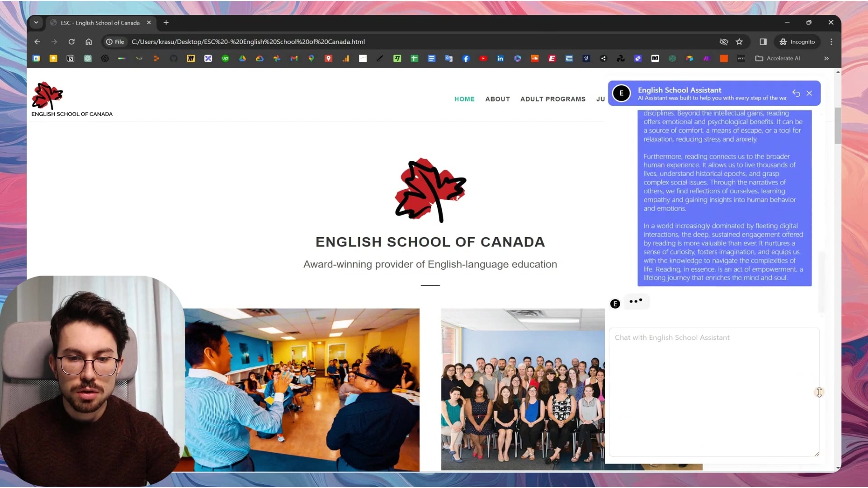Open the tab search dropdown arrow
The height and width of the screenshot is (488, 868).
click(36, 23)
